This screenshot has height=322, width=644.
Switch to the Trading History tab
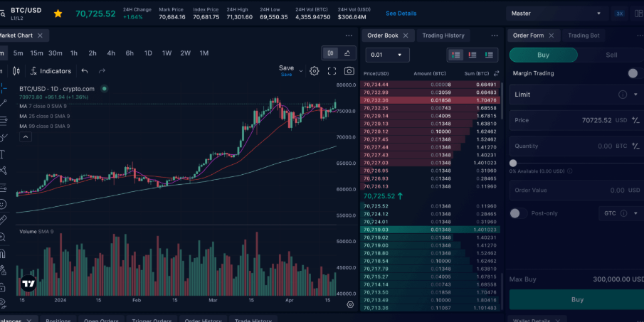tap(443, 36)
